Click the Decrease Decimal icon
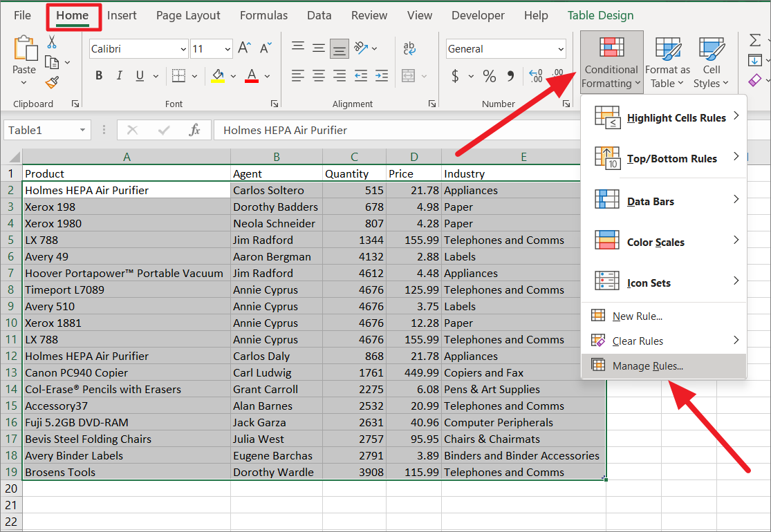The width and height of the screenshot is (771, 532). pyautogui.click(x=558, y=75)
